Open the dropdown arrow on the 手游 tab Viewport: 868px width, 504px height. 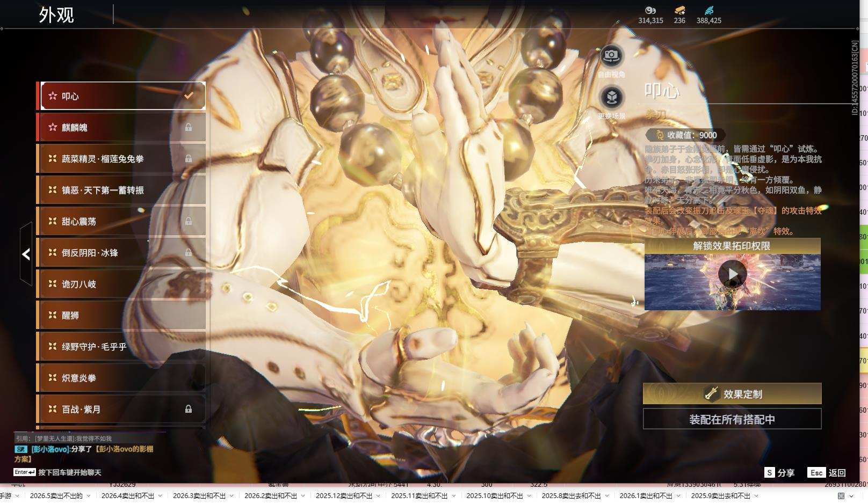(17, 496)
